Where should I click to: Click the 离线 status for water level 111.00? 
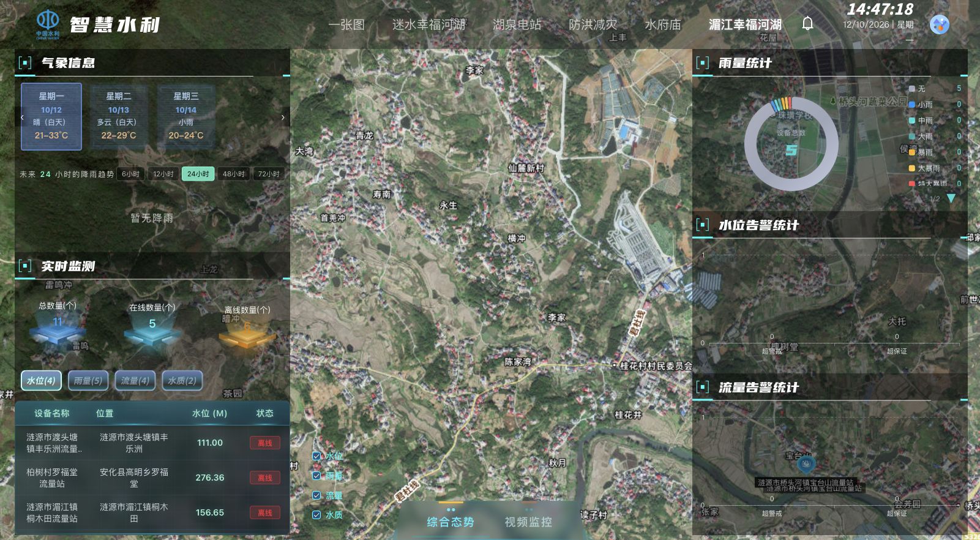[265, 443]
